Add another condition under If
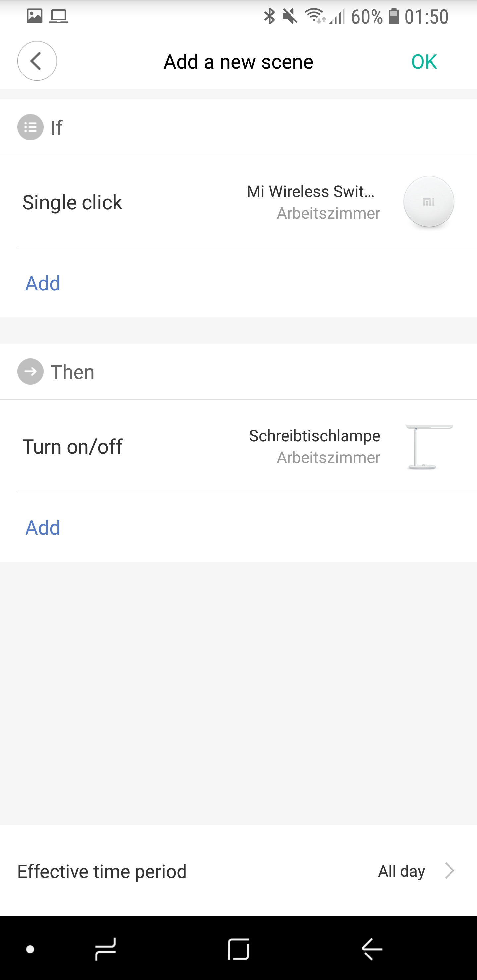477x980 pixels. pyautogui.click(x=43, y=283)
